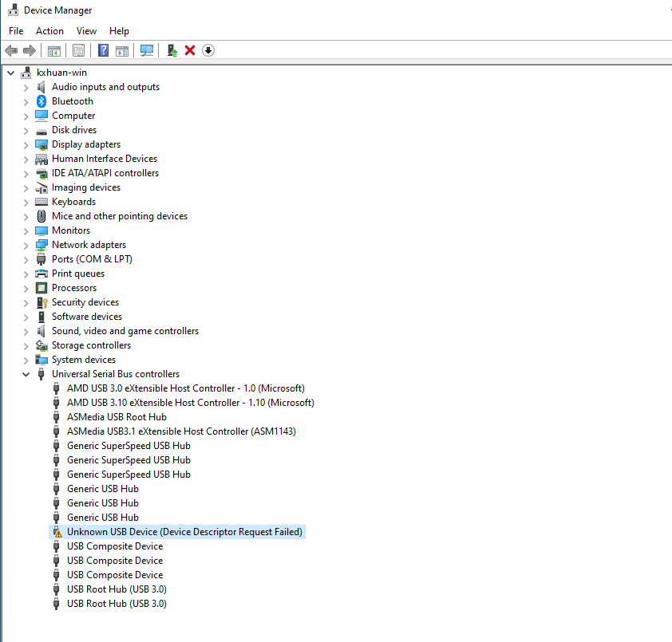Screen dimensions: 672x642
Task: Click the Imaging devices camera icon
Action: tap(42, 187)
